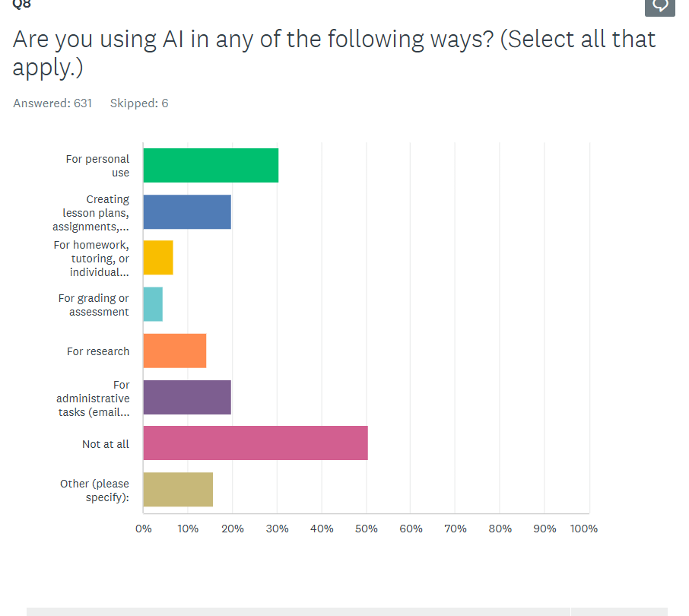Click the 'For grading or assessment' bar
The width and height of the screenshot is (689, 616).
click(x=152, y=304)
